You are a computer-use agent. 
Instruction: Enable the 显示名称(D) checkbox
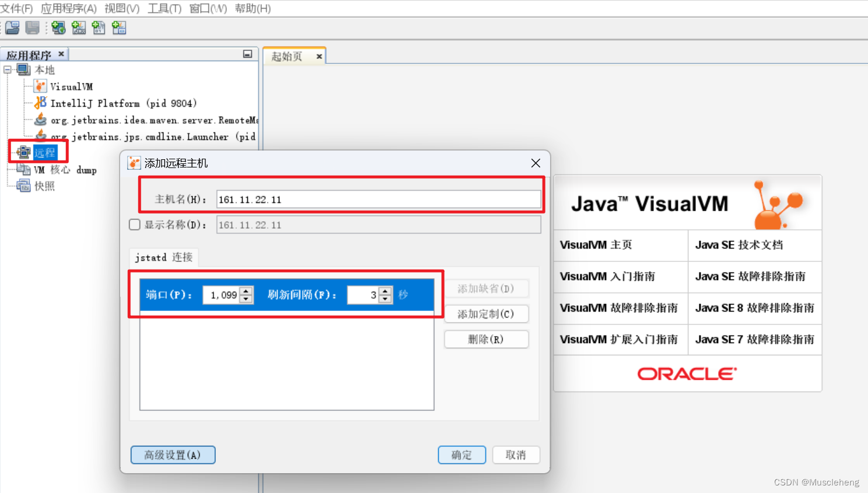point(135,225)
